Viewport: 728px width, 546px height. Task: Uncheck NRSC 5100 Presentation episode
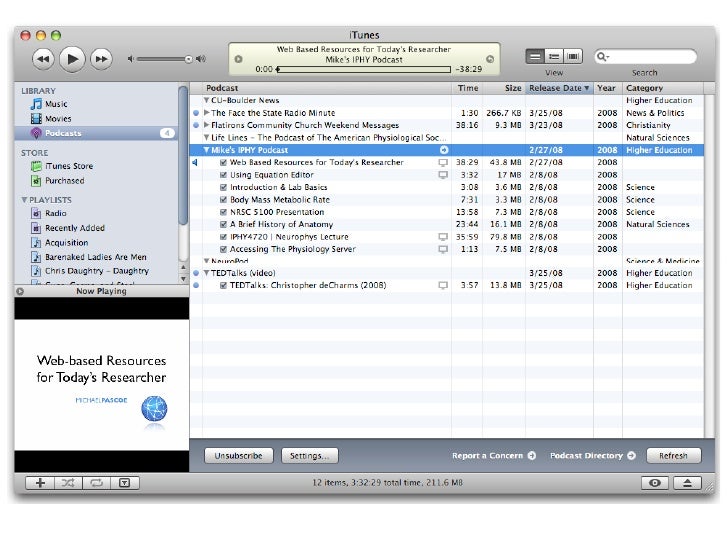(223, 212)
